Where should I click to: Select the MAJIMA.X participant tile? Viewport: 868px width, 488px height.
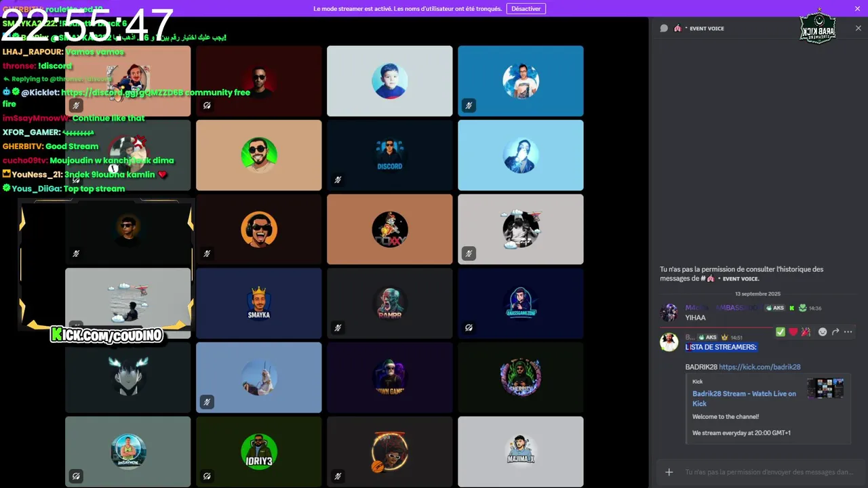(521, 451)
